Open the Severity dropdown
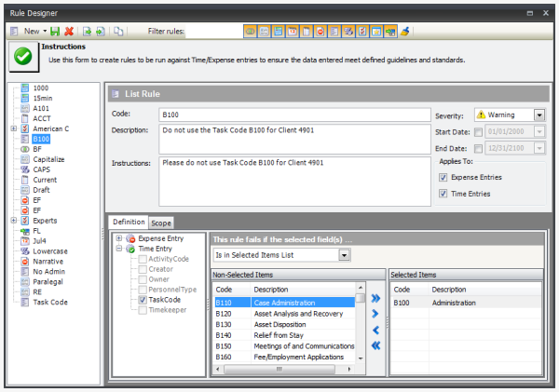 coord(539,115)
